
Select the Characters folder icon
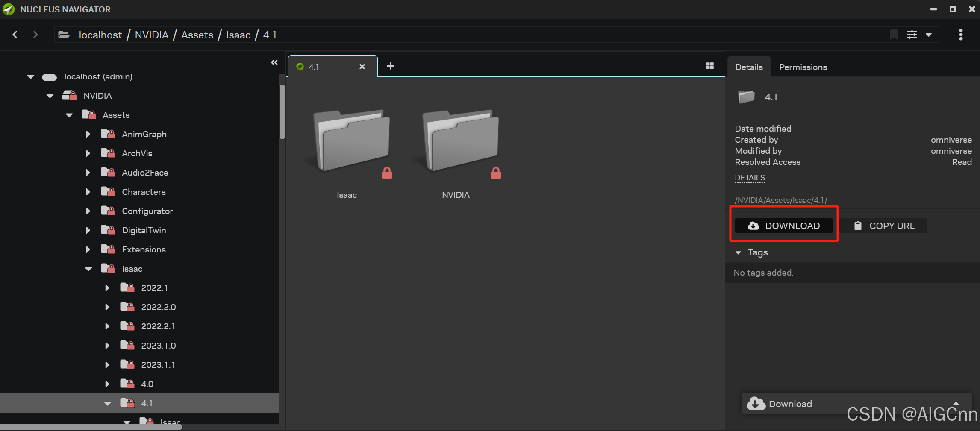(x=108, y=191)
